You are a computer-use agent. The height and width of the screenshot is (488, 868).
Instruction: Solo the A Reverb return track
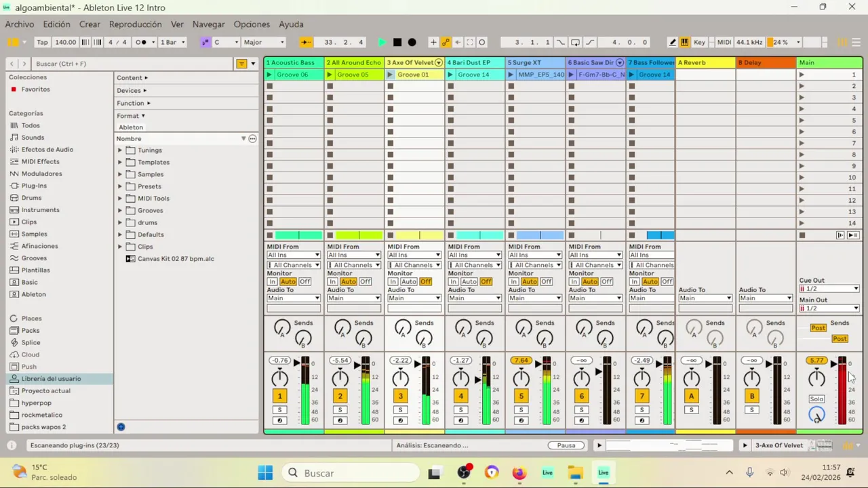(x=691, y=410)
